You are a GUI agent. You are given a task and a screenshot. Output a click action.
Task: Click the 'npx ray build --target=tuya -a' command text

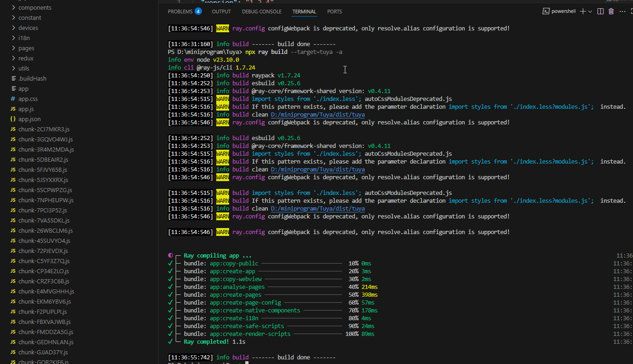pos(294,52)
